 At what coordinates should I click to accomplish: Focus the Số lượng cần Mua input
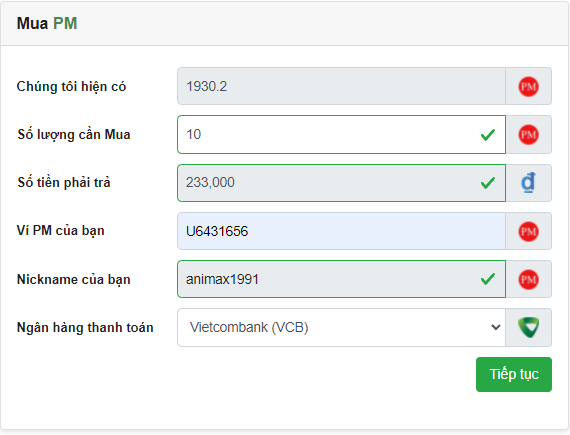pyautogui.click(x=341, y=134)
